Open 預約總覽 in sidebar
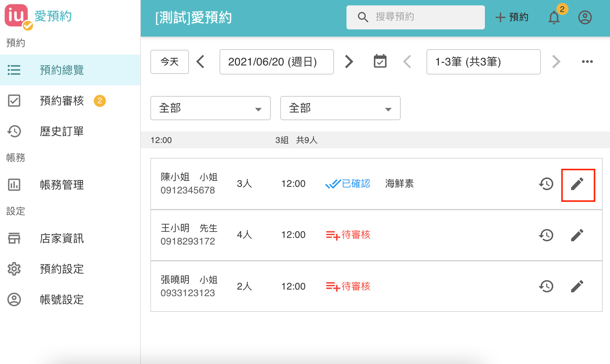 click(70, 70)
